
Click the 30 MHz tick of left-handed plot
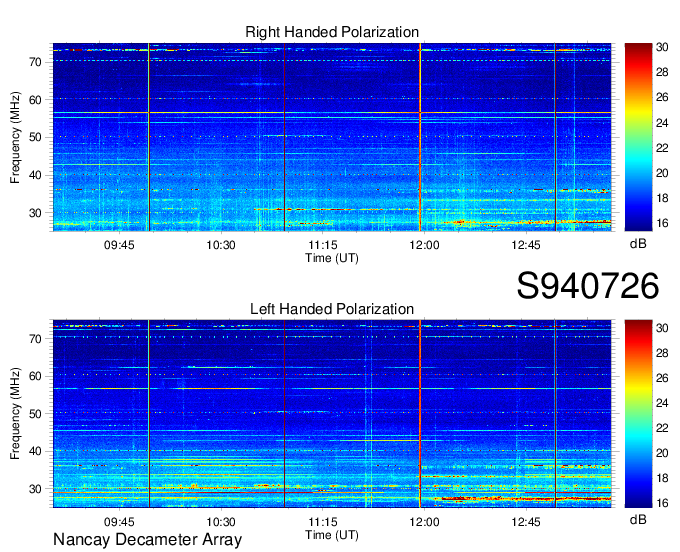36,489
